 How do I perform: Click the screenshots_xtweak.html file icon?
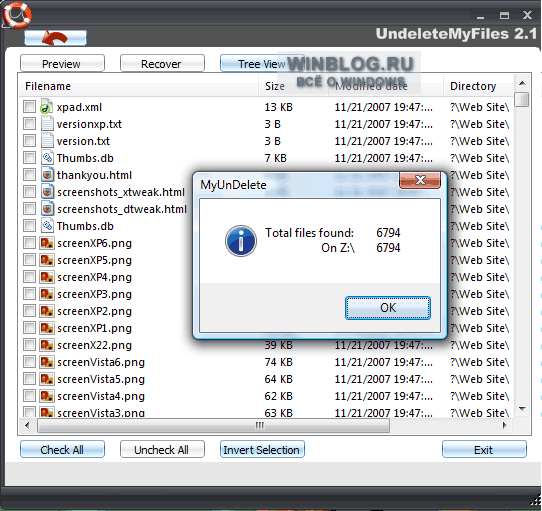pyautogui.click(x=47, y=192)
